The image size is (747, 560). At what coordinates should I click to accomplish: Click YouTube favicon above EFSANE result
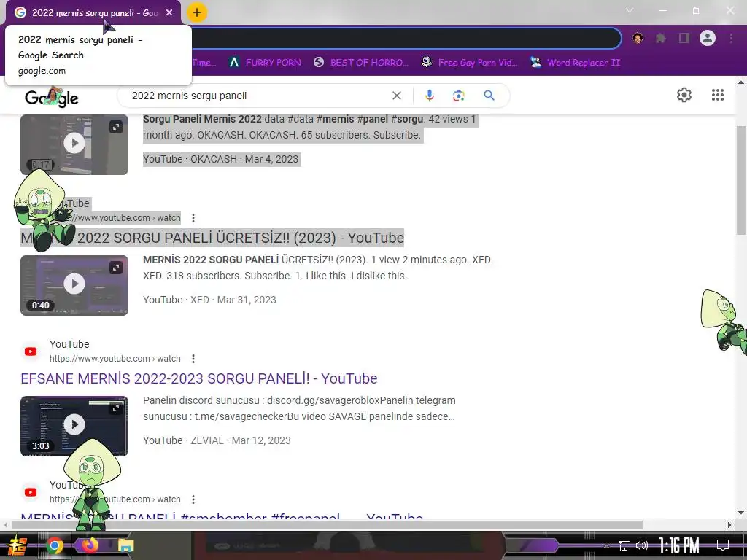tap(31, 351)
